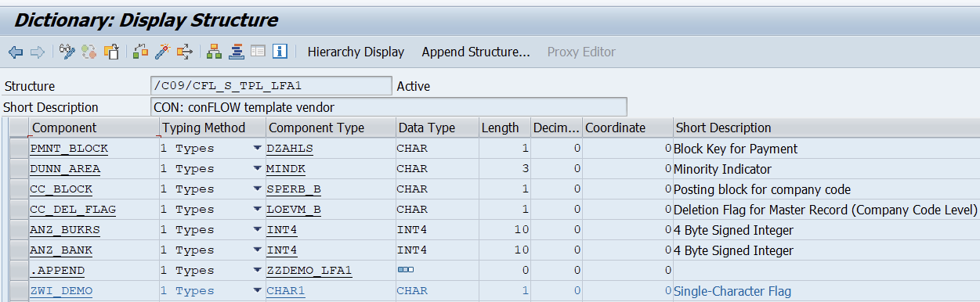Click component type ZZDEMO_LFA1

(x=309, y=271)
